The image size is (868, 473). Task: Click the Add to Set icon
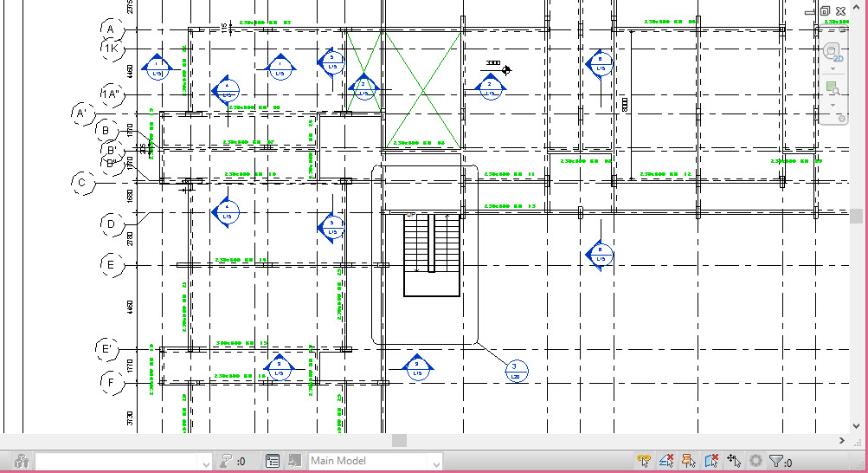294,461
